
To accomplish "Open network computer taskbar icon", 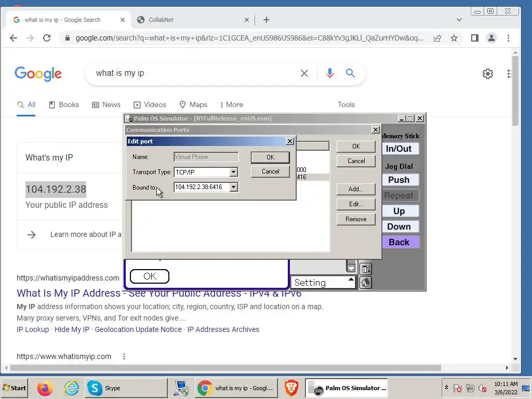I will coord(181,388).
